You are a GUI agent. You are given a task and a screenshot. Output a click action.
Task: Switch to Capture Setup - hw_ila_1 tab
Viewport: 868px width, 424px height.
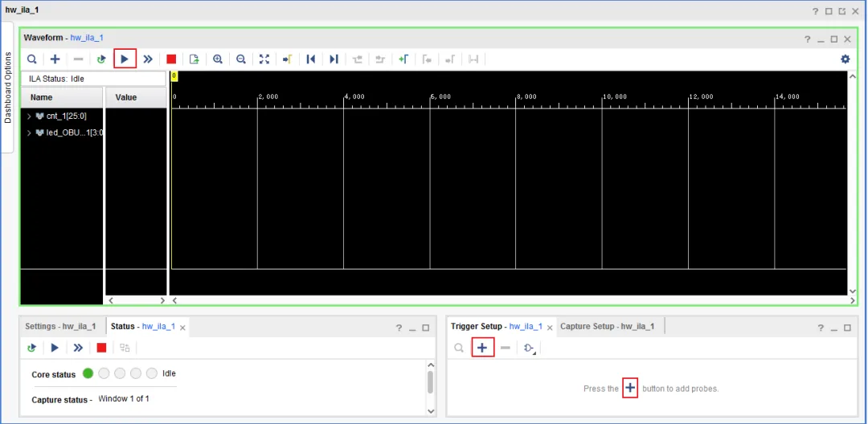pyautogui.click(x=608, y=326)
